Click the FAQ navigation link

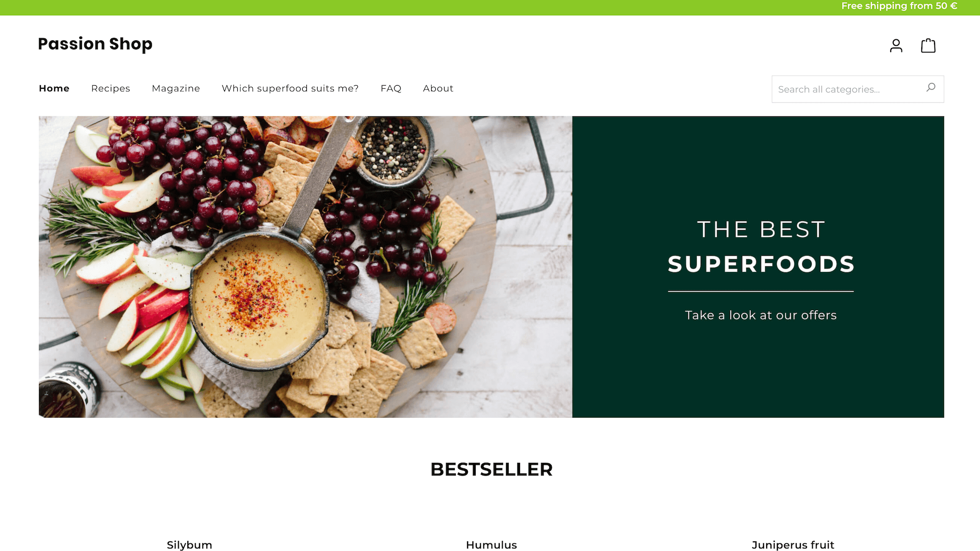391,88
